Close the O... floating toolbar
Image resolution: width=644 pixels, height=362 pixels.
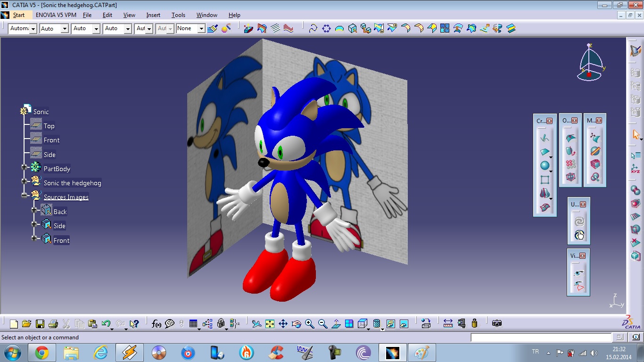coord(575,121)
